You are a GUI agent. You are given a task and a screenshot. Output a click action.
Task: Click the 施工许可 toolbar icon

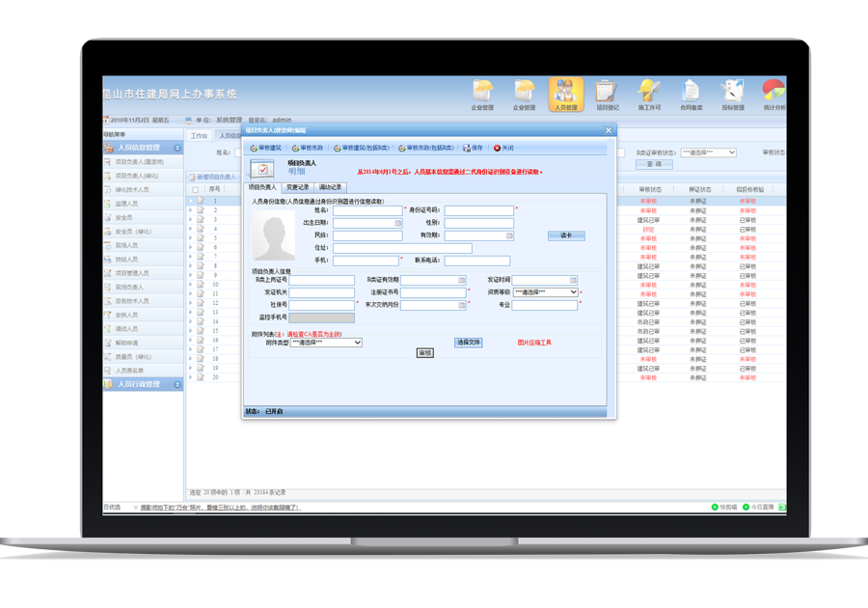[x=648, y=94]
